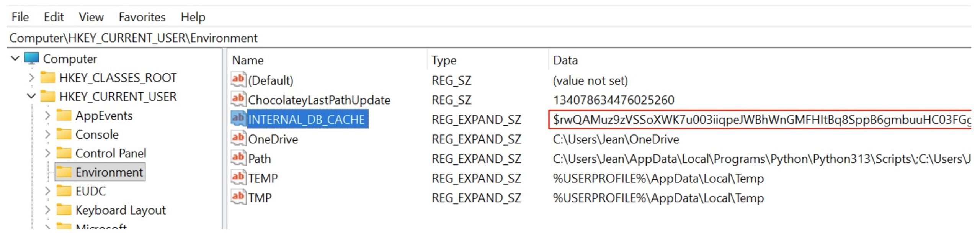
Task: Click the Computer root icon in tree
Action: (31, 59)
